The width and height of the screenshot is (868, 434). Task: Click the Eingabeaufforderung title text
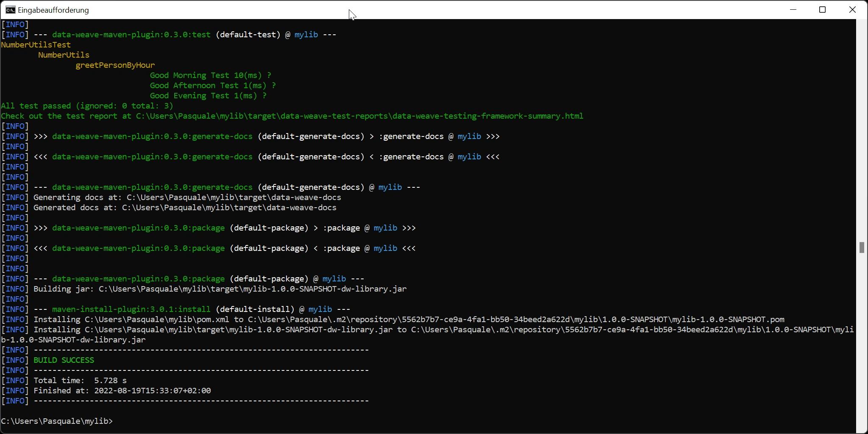(x=53, y=10)
